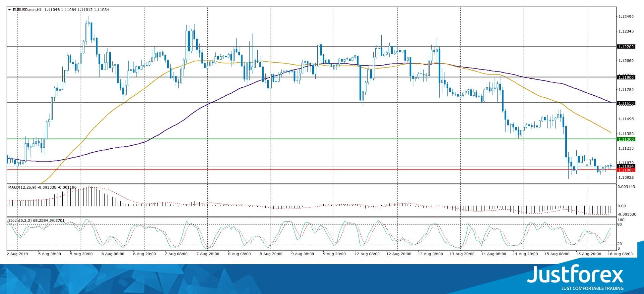This screenshot has width=644, height=294.
Task: Click the 8 Aug 20:00 time label
Action: tap(271, 254)
